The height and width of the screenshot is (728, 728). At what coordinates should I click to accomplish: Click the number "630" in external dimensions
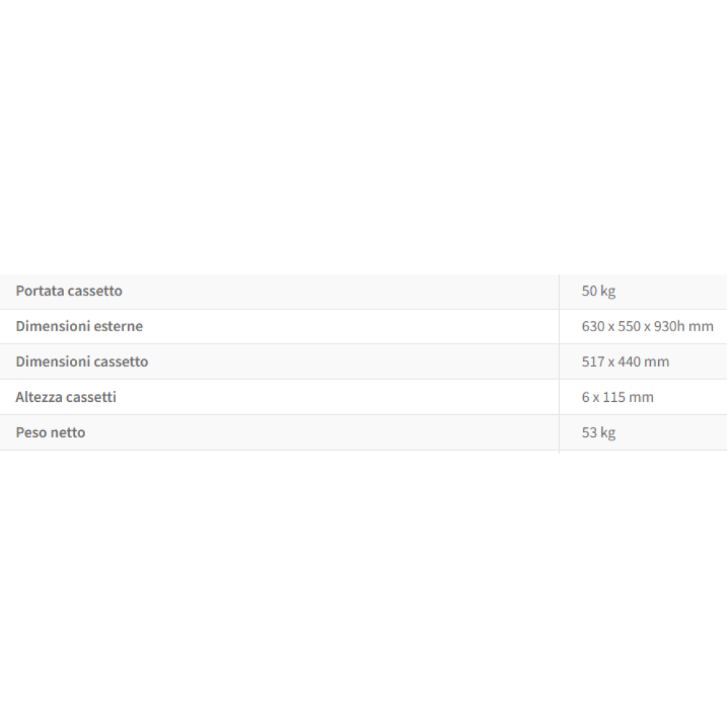click(593, 326)
